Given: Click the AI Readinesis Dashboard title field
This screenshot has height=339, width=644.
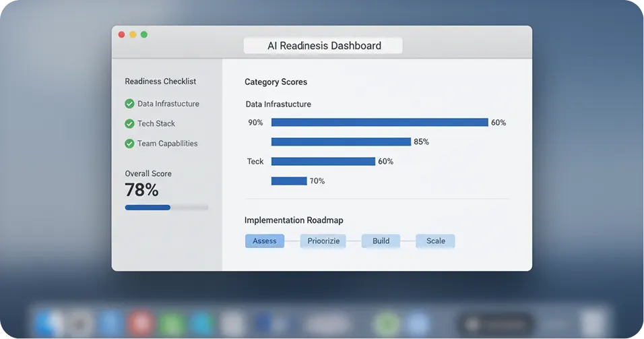Looking at the screenshot, I should point(323,46).
